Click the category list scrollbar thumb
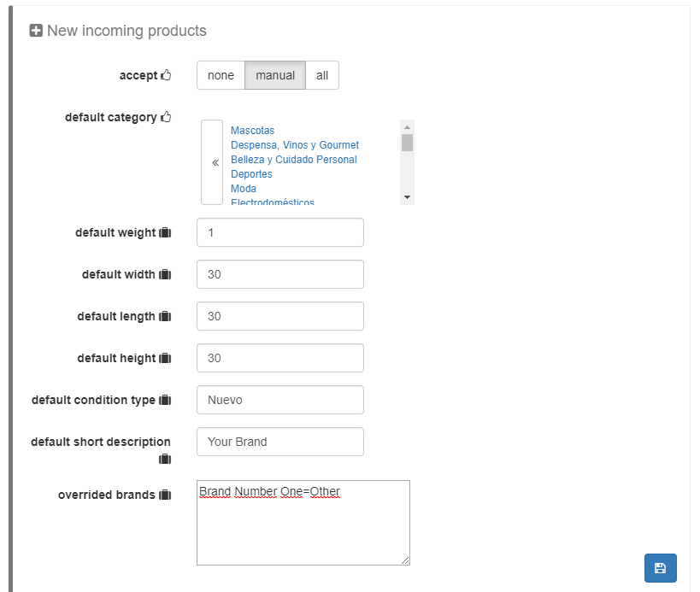700x592 pixels. tap(407, 143)
